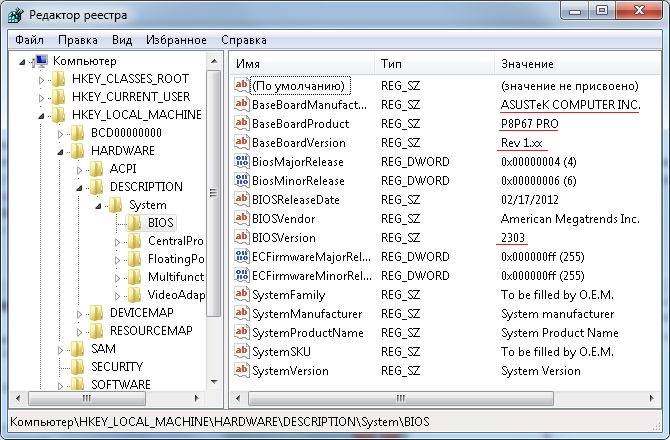This screenshot has height=440, width=670.
Task: Click the Тип column header
Action: [x=433, y=63]
